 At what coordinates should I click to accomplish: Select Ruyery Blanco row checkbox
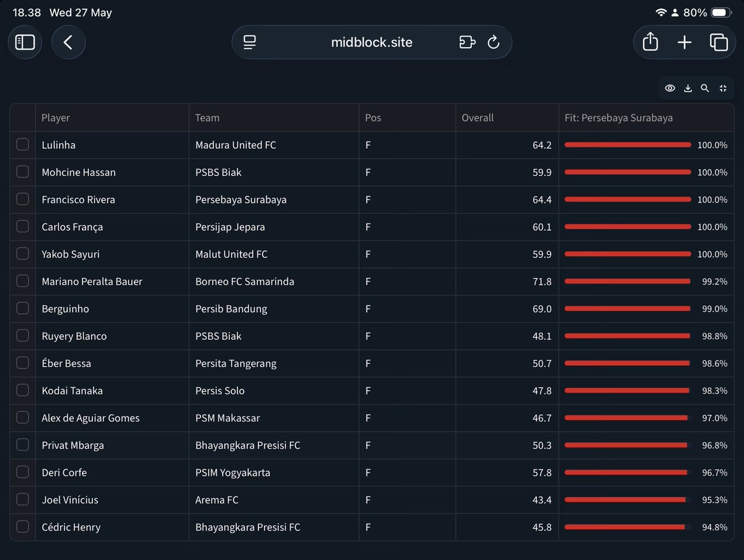[x=22, y=336]
